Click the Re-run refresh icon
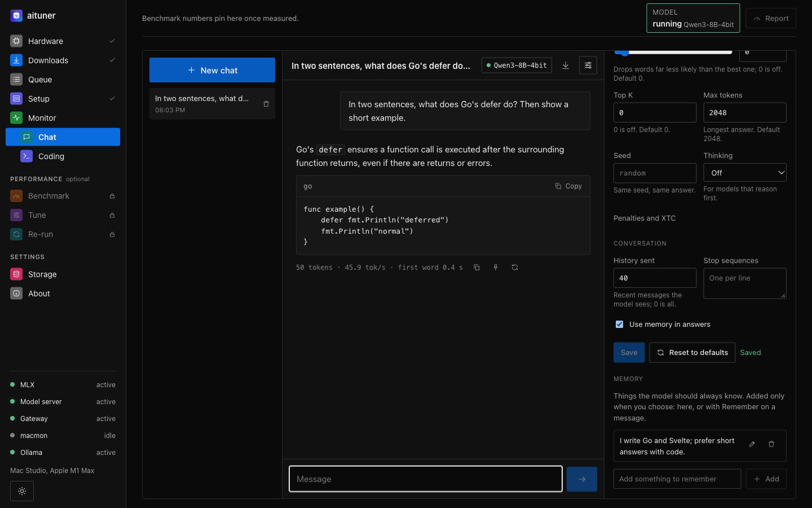Image resolution: width=812 pixels, height=508 pixels. coord(16,234)
